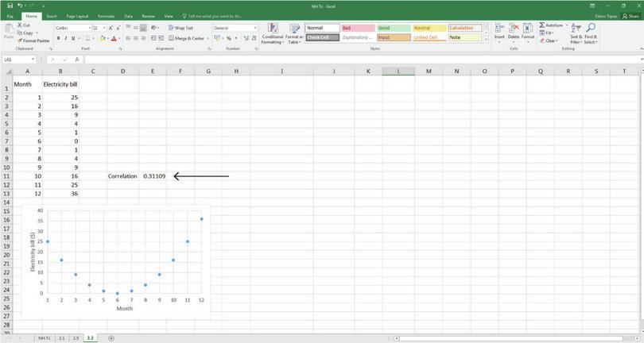Select cell containing correlation value 0.31109
Image resolution: width=644 pixels, height=343 pixels.
coord(154,176)
